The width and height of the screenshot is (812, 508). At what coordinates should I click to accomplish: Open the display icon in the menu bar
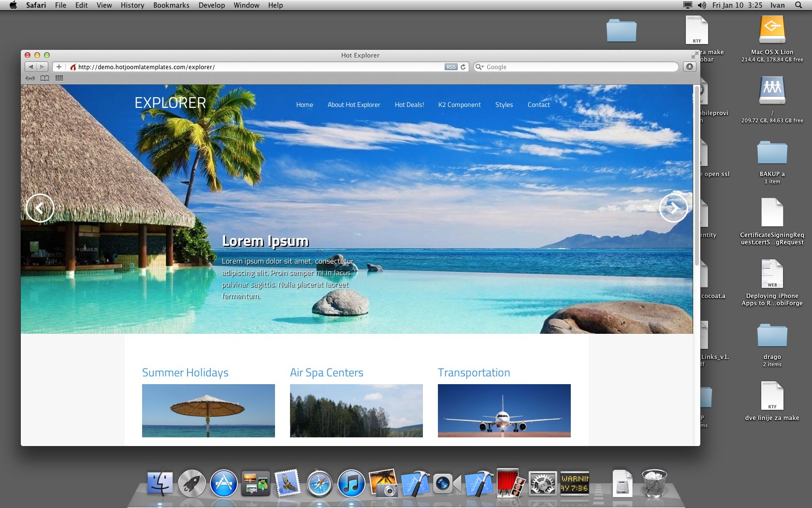687,5
